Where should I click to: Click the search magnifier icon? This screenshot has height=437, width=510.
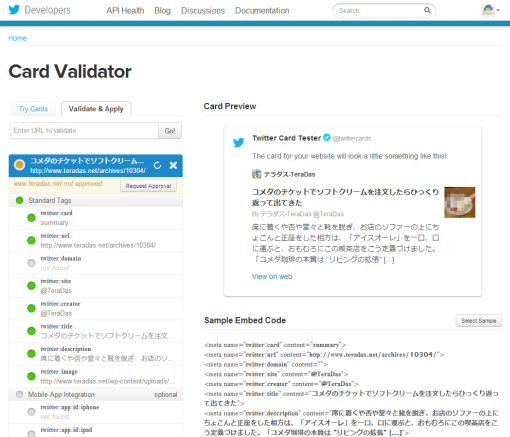[x=427, y=10]
